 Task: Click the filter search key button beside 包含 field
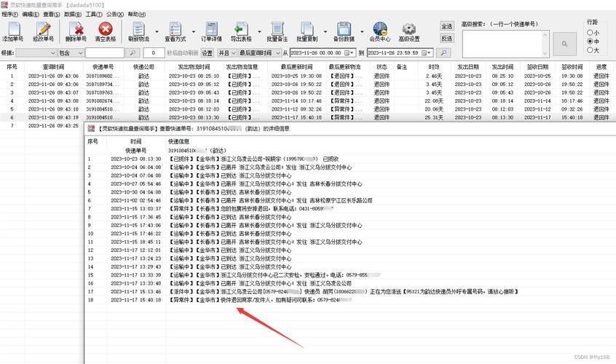(x=133, y=52)
